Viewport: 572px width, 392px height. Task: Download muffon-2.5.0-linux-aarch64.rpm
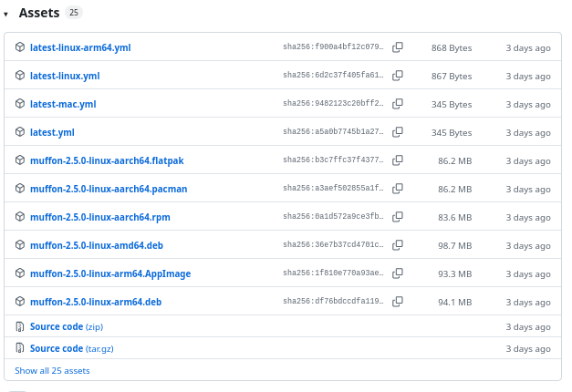coord(100,217)
